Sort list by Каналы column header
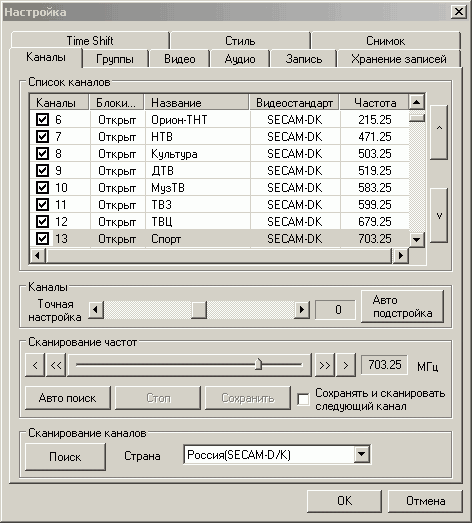 pos(59,102)
